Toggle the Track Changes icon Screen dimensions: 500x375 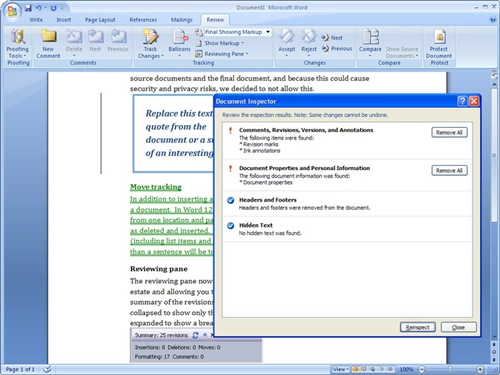pos(150,37)
